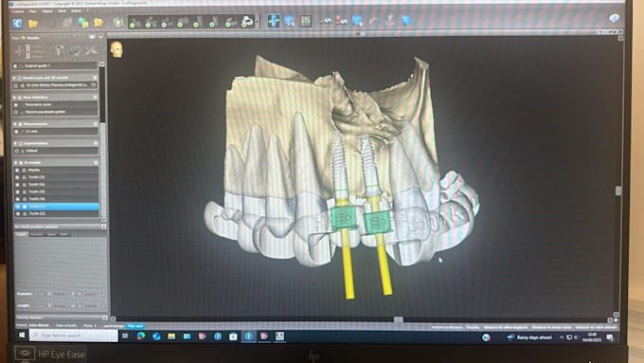The height and width of the screenshot is (363, 644).
Task: Select the Tooth (15) row
Action: [x=57, y=192]
